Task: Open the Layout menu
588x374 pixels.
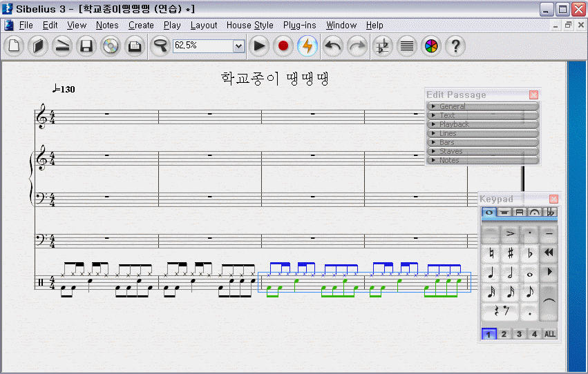Action: pos(204,25)
